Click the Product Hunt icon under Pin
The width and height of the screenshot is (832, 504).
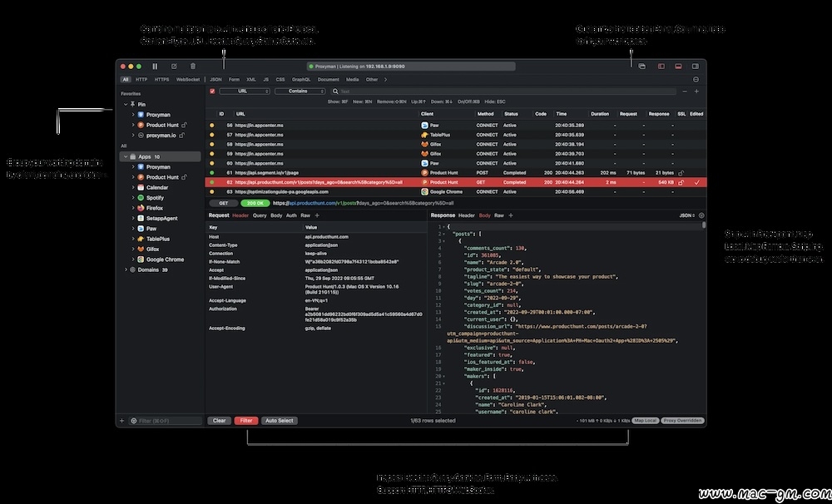tap(141, 126)
